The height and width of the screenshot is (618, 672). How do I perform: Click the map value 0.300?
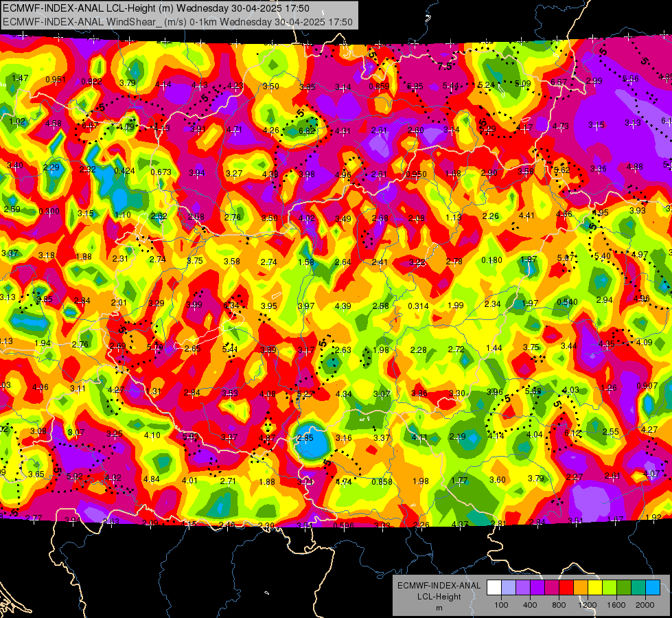coord(49,211)
